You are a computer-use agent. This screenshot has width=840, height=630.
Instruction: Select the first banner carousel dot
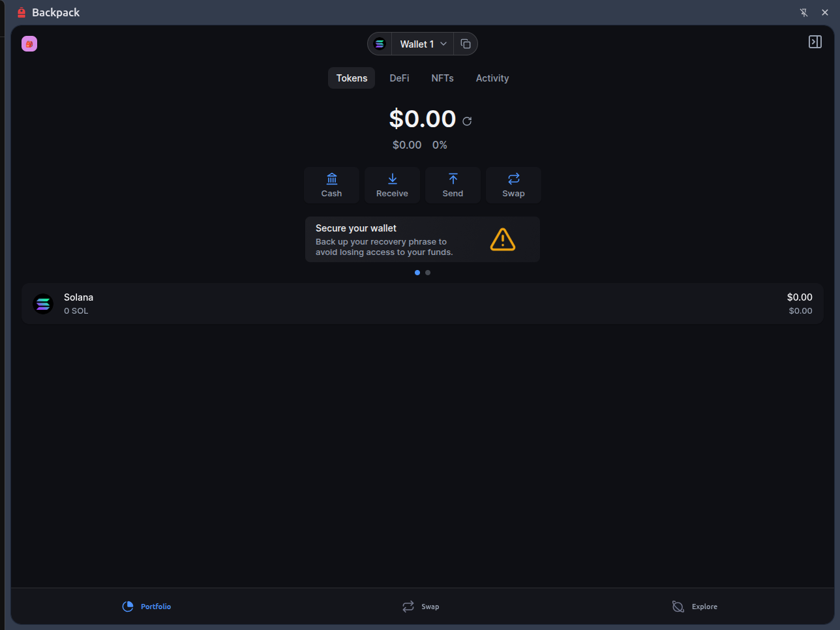[417, 273]
